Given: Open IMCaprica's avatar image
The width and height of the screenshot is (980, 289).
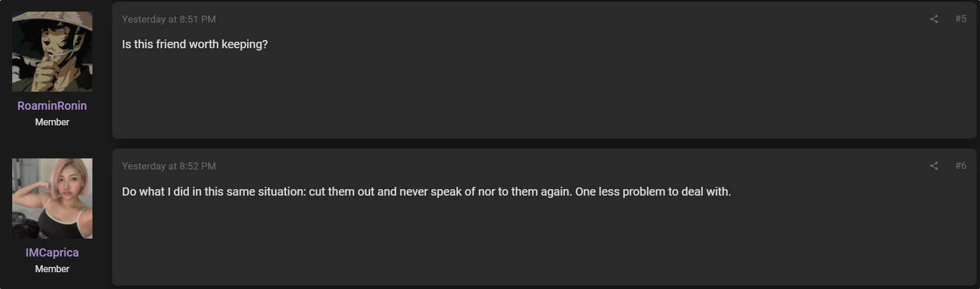Looking at the screenshot, I should coord(52,198).
